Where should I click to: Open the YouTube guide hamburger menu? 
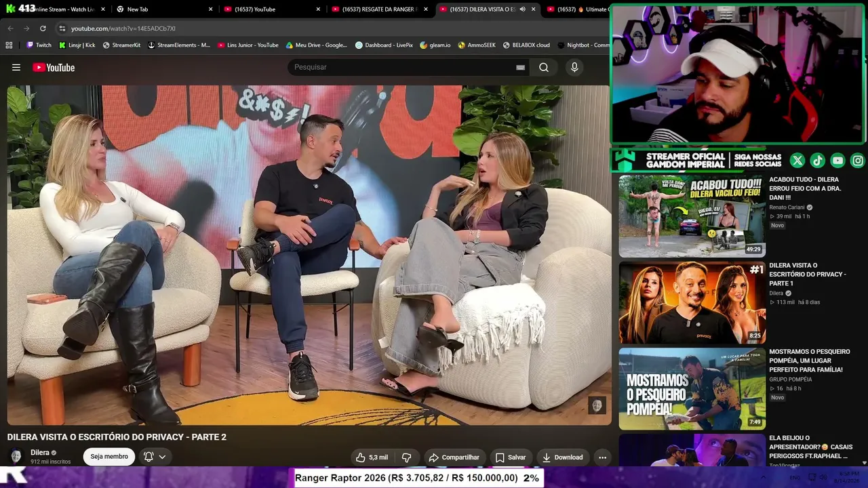[16, 67]
